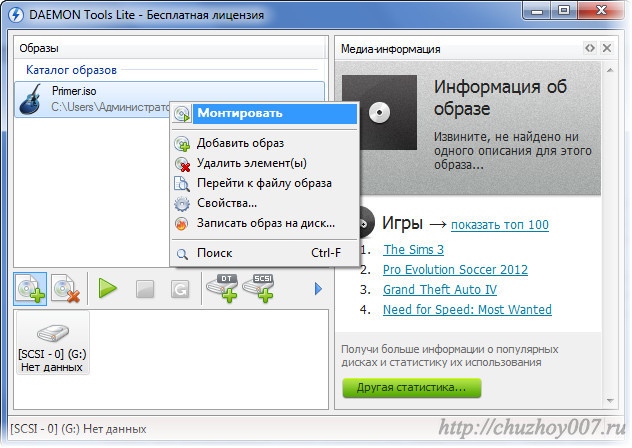Viewport: 632px width, 448px height.
Task: Close the Медиа-информация panel
Action: click(x=607, y=48)
